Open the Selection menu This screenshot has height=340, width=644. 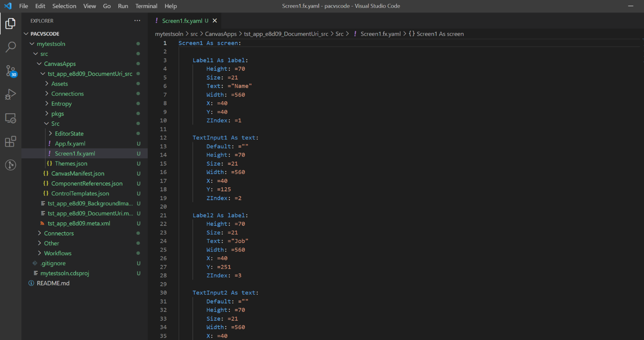tap(64, 6)
